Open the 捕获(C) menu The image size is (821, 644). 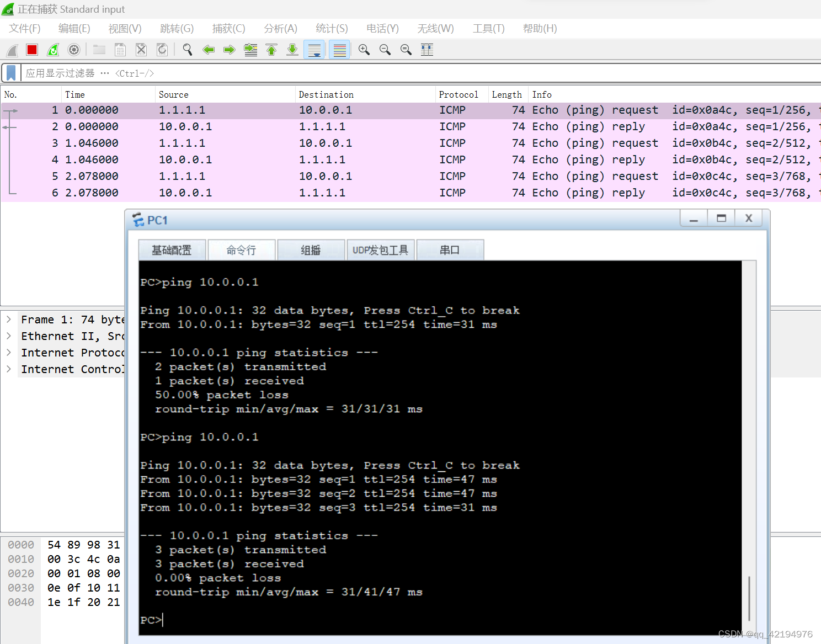tap(228, 29)
